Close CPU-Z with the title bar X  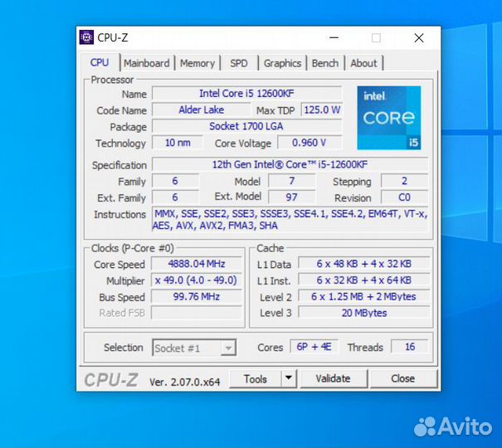[x=419, y=38]
